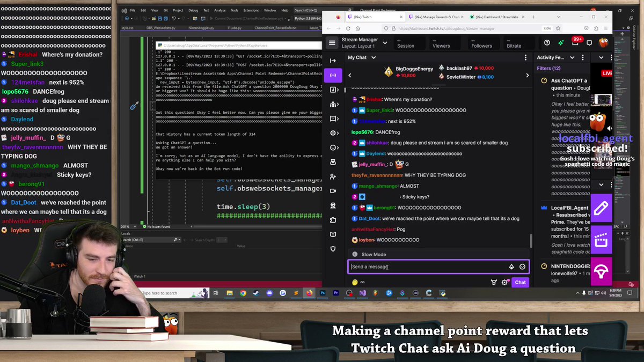644x362 pixels.
Task: Open Discord from the Windows taskbar
Action: (269, 293)
